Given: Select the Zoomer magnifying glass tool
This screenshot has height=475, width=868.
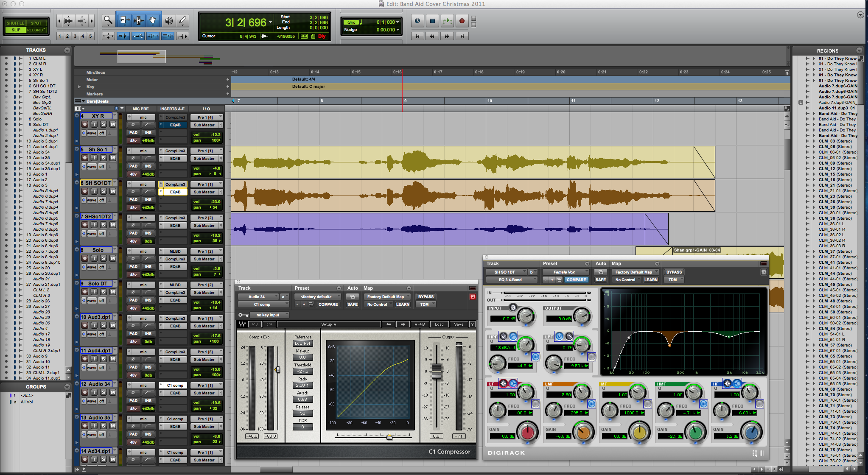Looking at the screenshot, I should [x=108, y=20].
